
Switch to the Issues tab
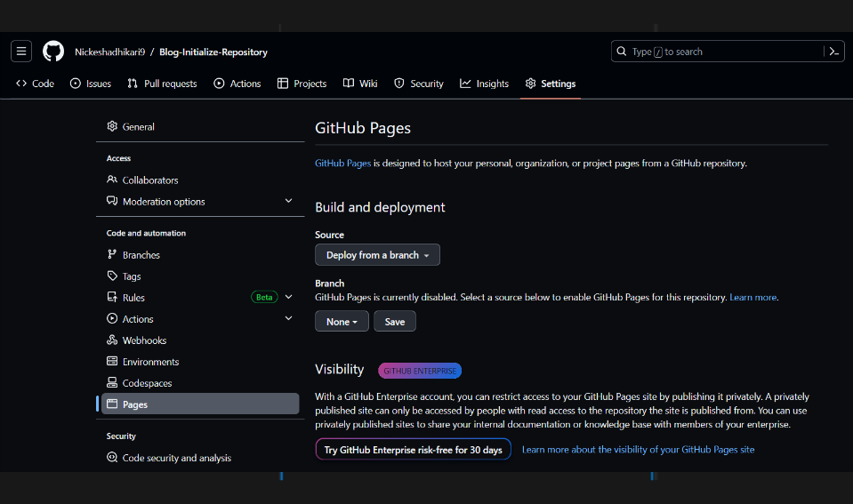tap(91, 84)
